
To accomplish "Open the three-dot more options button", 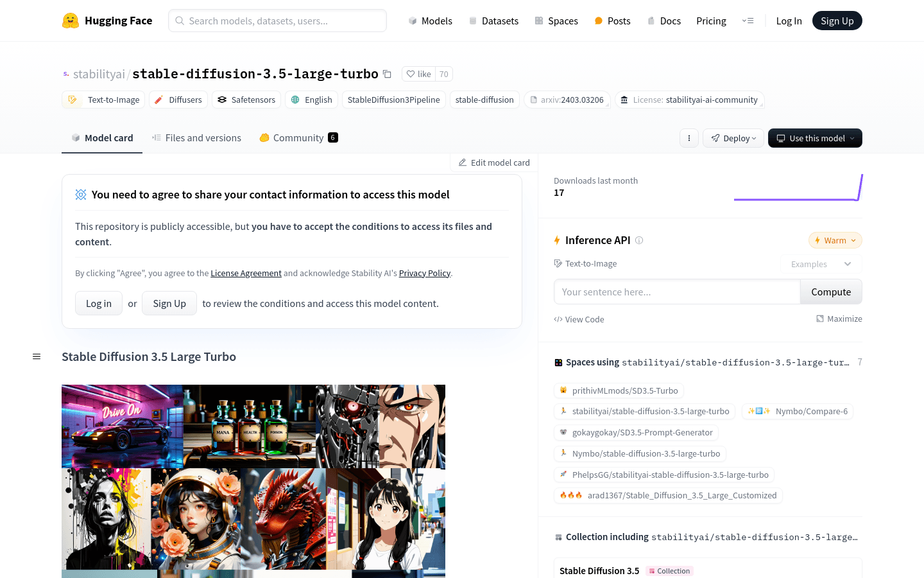I will coord(689,138).
